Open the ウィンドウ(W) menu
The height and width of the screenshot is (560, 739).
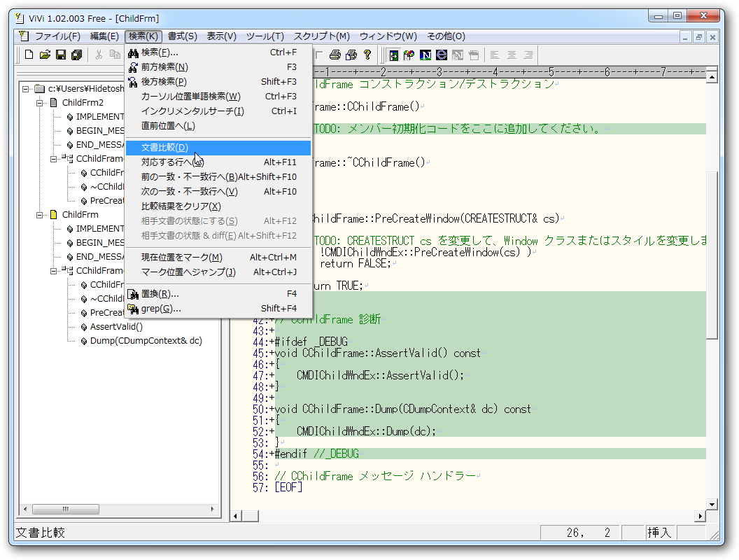tap(388, 36)
